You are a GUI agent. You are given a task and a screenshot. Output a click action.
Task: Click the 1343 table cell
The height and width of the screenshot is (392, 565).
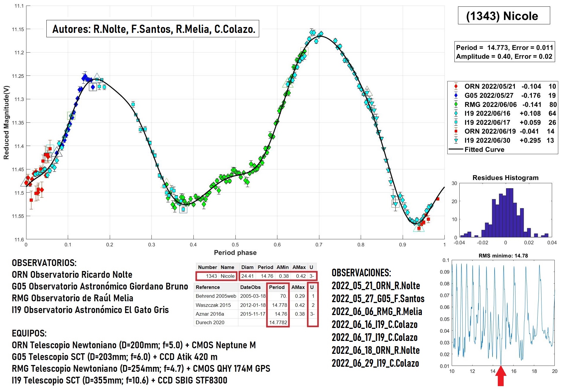point(208,276)
